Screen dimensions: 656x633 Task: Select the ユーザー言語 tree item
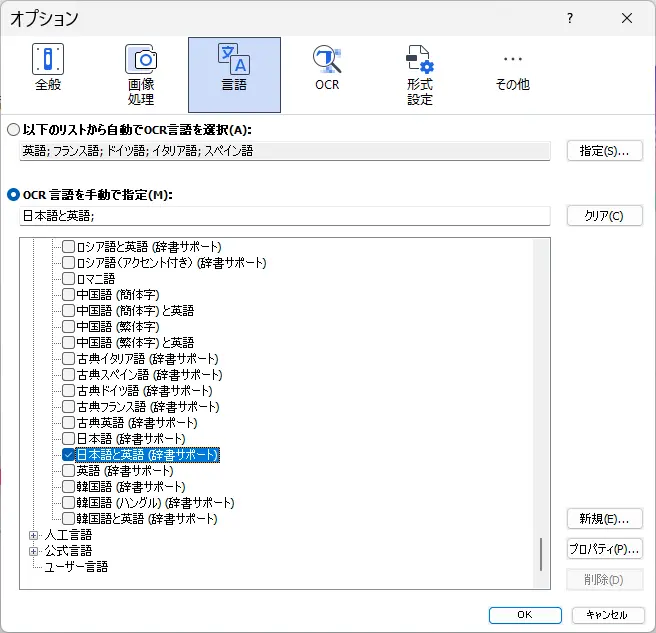pos(76,567)
